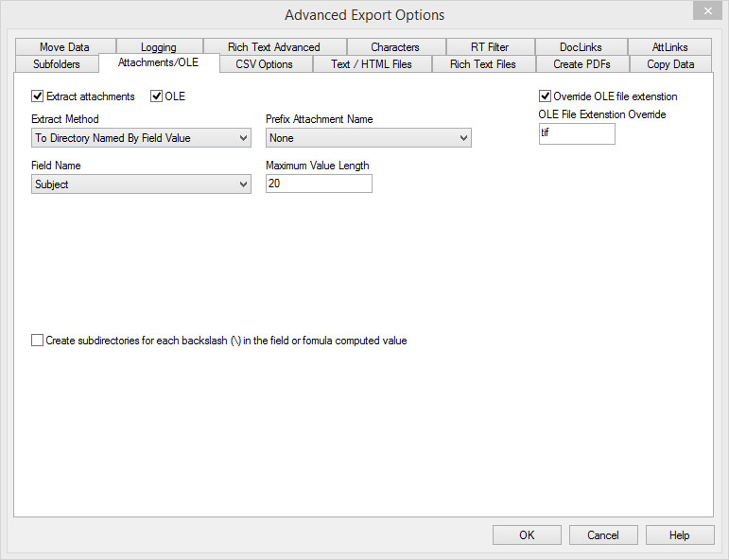Switch to the Logging tab
The height and width of the screenshot is (560, 729).
159,47
